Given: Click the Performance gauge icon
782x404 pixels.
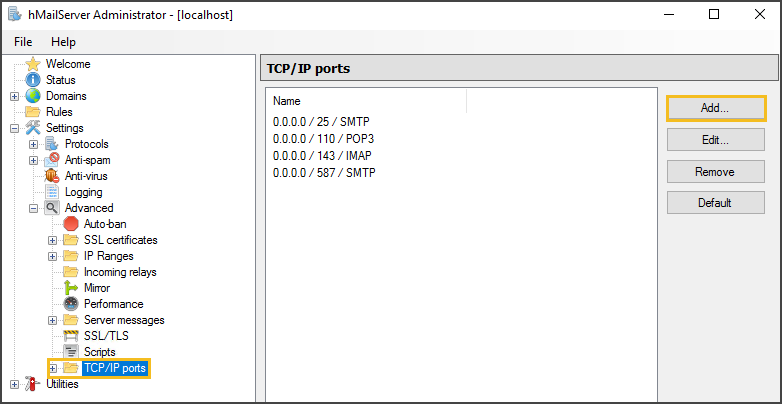Looking at the screenshot, I should 71,304.
